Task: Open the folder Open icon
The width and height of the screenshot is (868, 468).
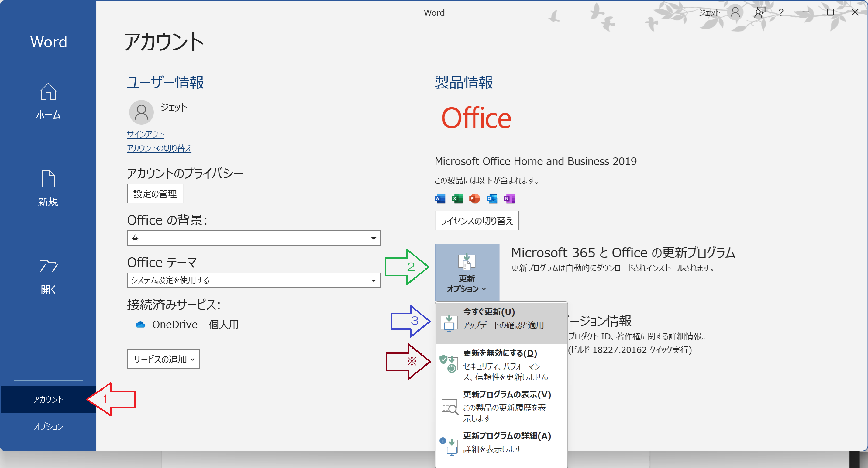Action: click(x=48, y=266)
